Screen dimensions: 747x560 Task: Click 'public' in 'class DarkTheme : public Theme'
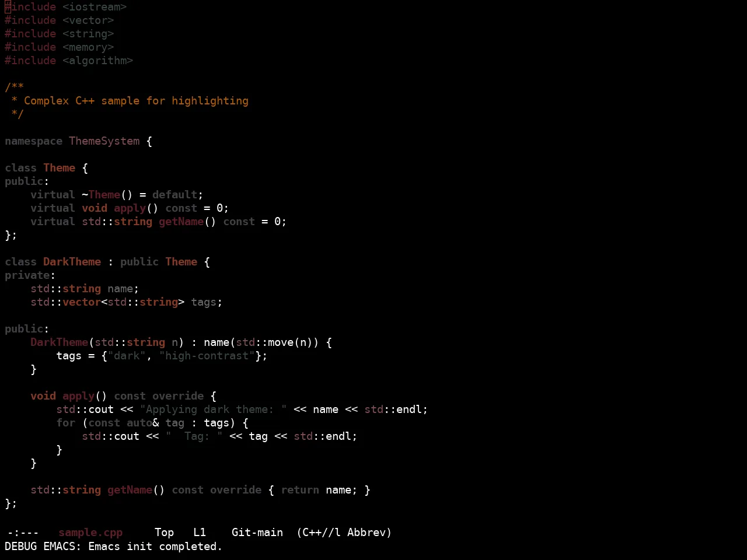(139, 262)
